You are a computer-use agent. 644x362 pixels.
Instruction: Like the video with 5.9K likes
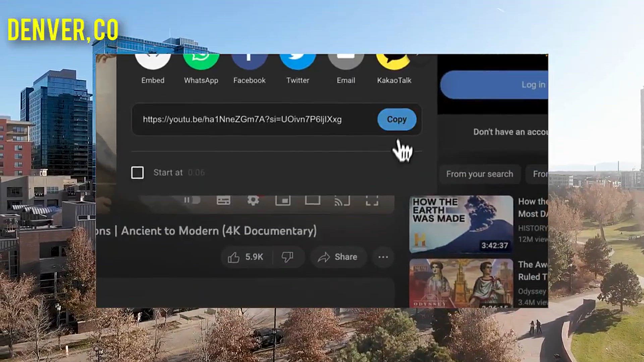pos(246,257)
